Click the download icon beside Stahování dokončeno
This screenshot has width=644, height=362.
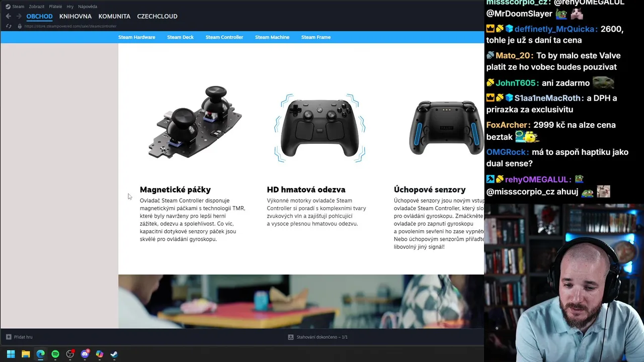coord(290,337)
